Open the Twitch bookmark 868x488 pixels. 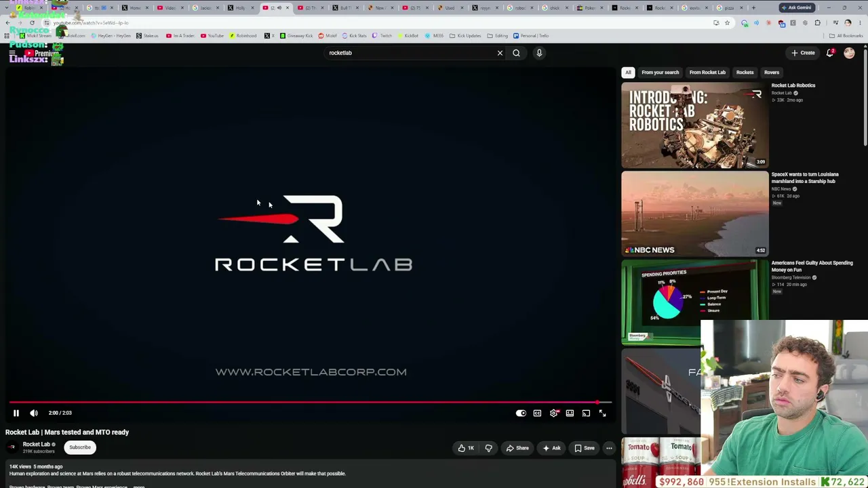382,36
